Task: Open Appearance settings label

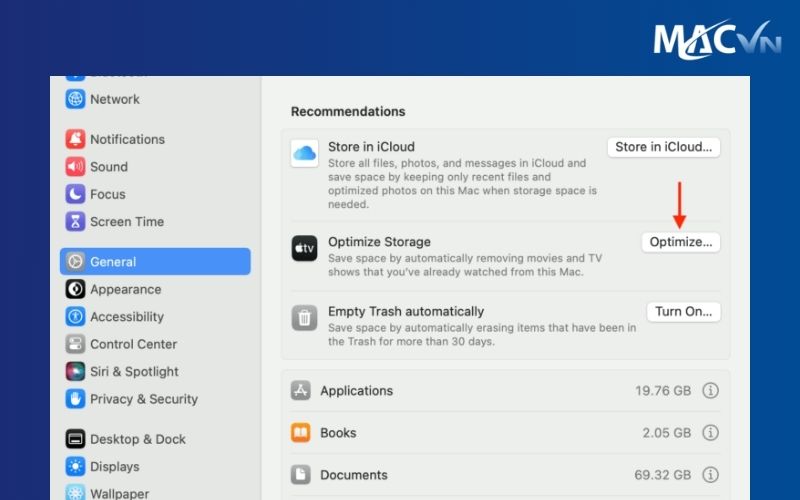Action: (x=126, y=289)
